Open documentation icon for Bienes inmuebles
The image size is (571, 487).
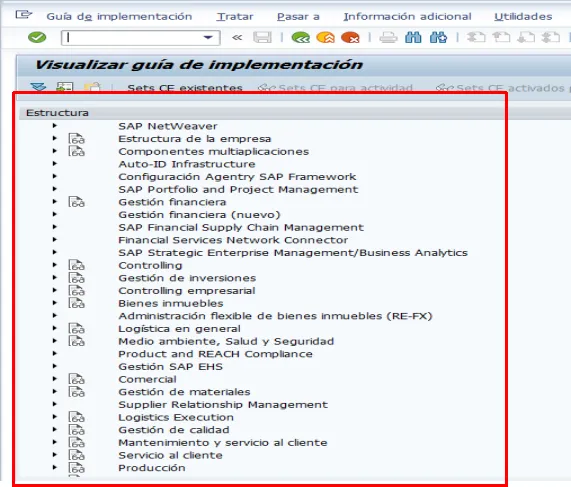(76, 303)
